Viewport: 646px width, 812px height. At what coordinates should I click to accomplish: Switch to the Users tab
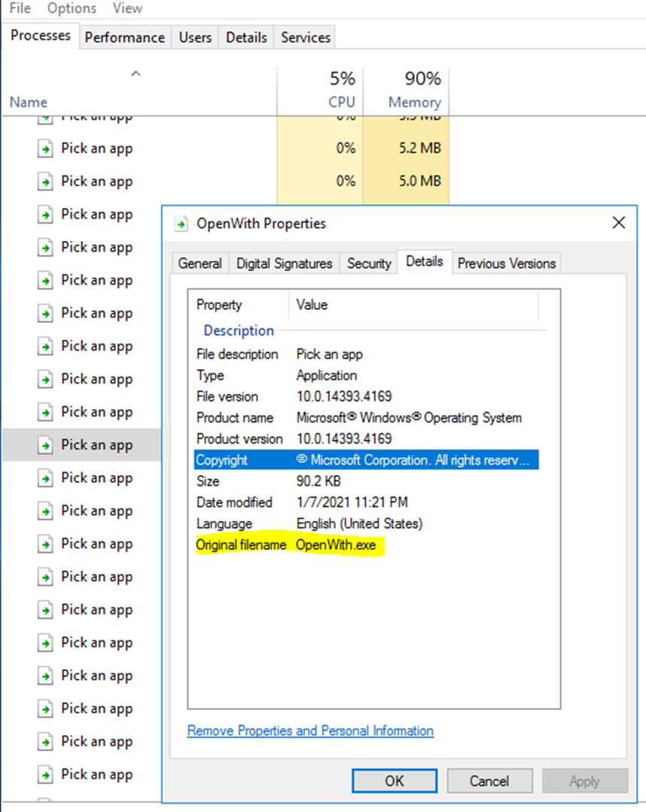coord(195,38)
